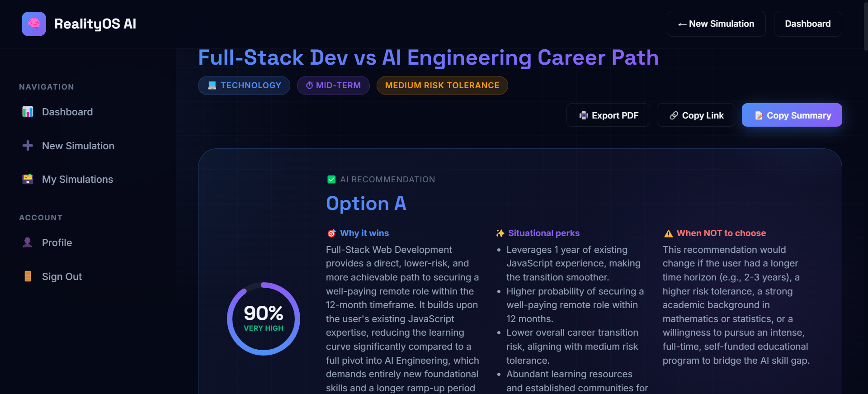This screenshot has height=394, width=868.
Task: Click the MID-TERM timeframe tag
Action: 333,85
